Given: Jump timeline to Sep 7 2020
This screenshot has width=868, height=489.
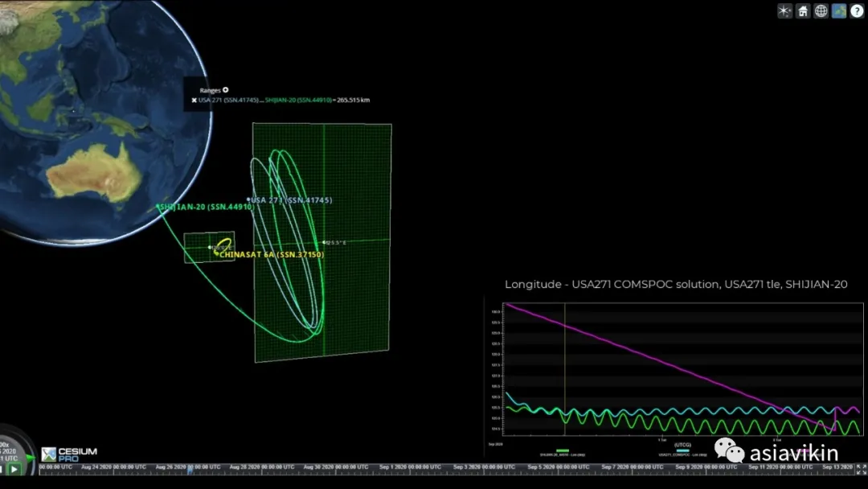Looking at the screenshot, I should pos(633,467).
